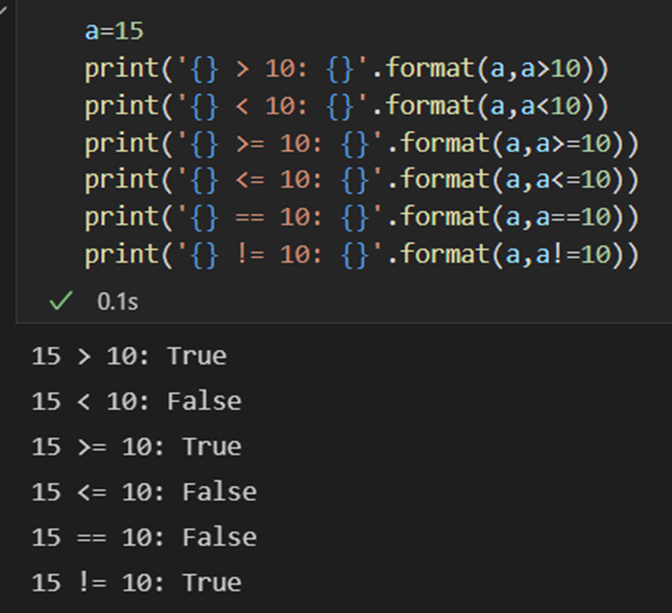Click output line '15 >= 10: True'
The image size is (672, 613).
click(x=136, y=447)
